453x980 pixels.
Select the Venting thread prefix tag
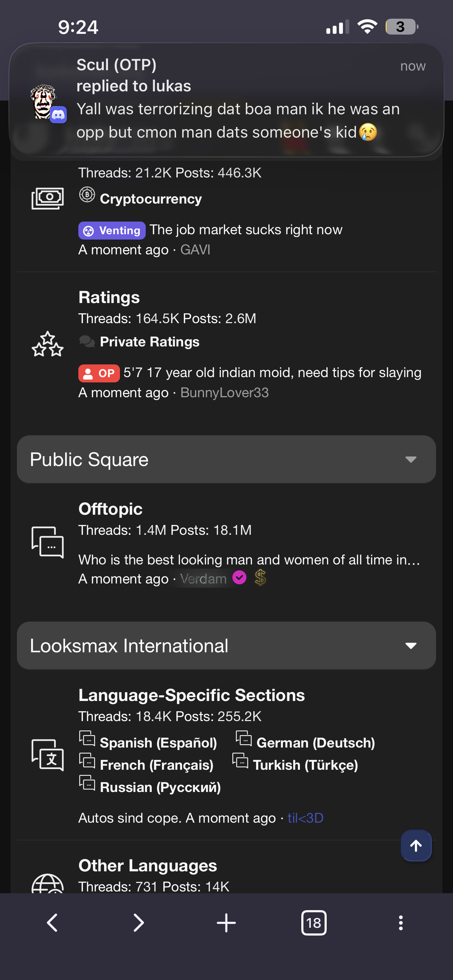click(x=112, y=231)
